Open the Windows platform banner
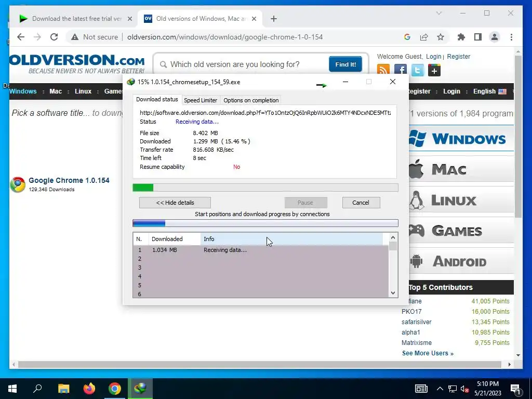This screenshot has width=532, height=399. pos(461,138)
